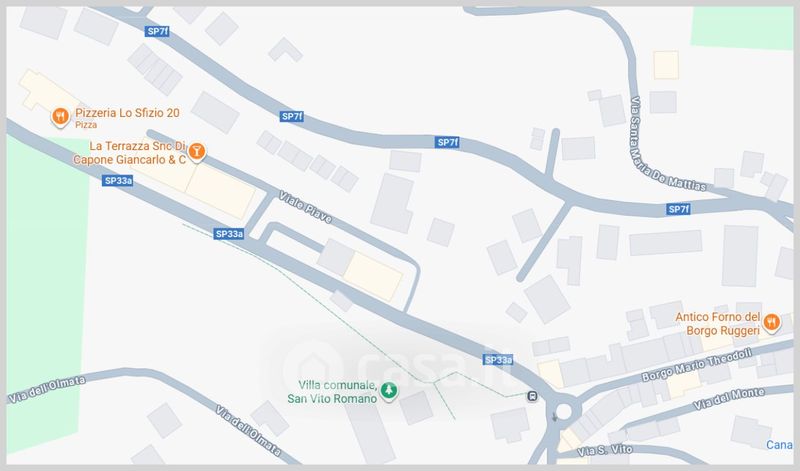Open Pizzeria Lo Sfizio 20 label
Viewport: 800px width, 471px height.
[128, 113]
